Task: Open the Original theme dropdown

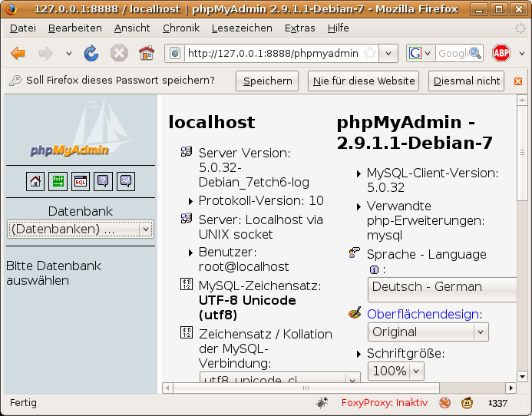Action: pos(428,332)
